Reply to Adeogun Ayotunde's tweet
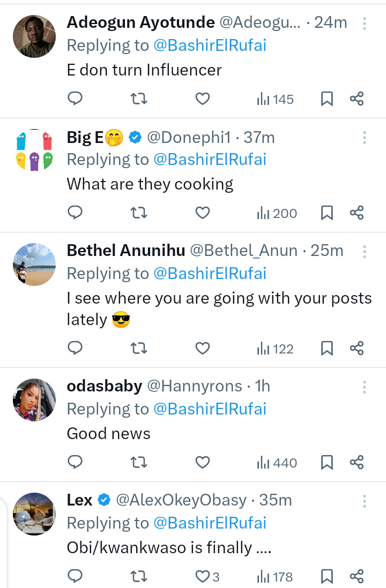Screen dimensions: 386x588 [x=75, y=99]
